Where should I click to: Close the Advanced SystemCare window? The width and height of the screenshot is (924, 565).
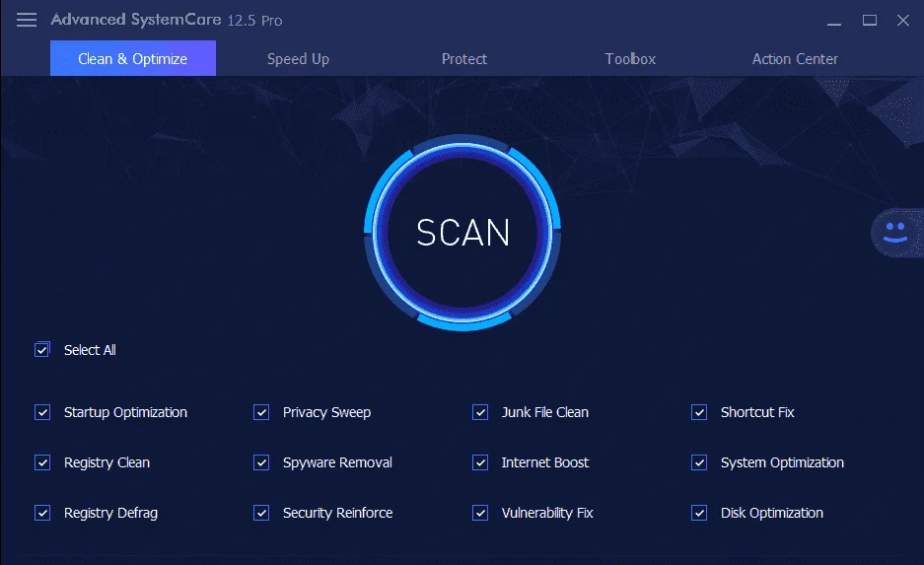(x=902, y=20)
